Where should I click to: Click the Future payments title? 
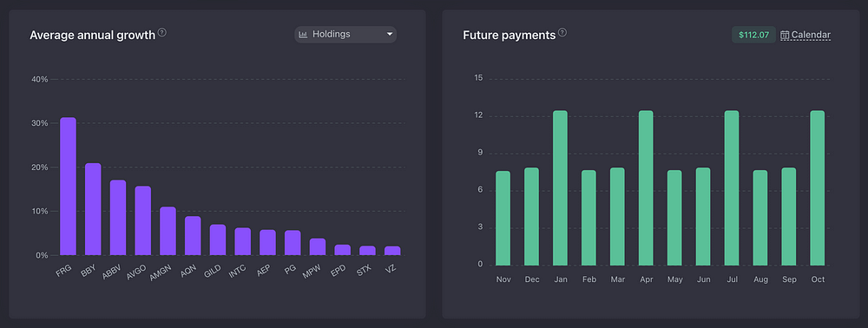click(x=510, y=36)
